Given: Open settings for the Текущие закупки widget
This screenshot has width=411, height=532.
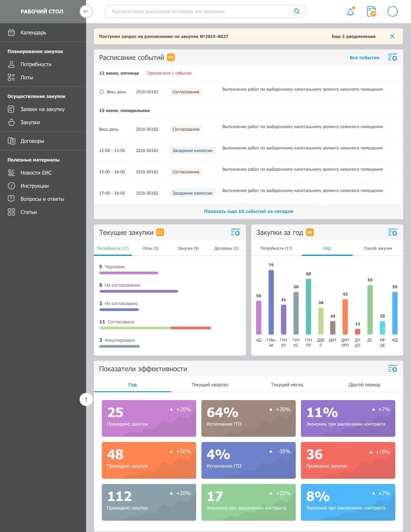Looking at the screenshot, I should pos(235,232).
